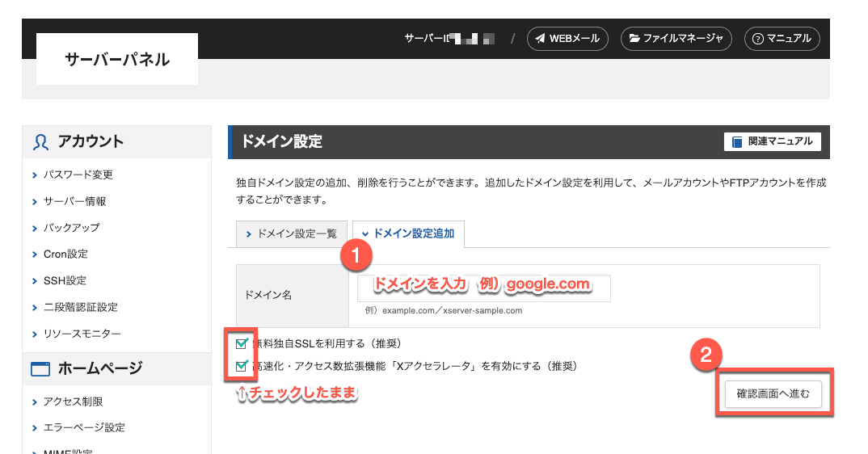Open SSH設定 in the sidebar
Image resolution: width=868 pixels, height=454 pixels.
65,280
